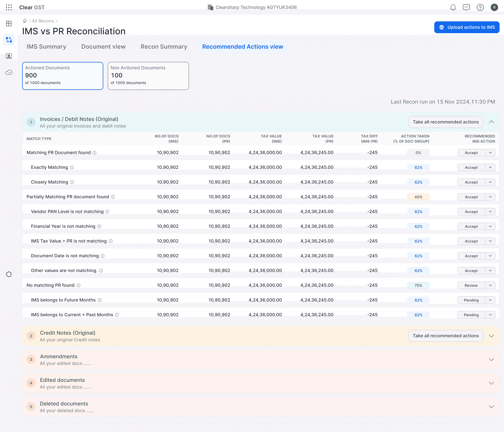Expand the Credit Notes (Original) section chevron

pyautogui.click(x=491, y=336)
